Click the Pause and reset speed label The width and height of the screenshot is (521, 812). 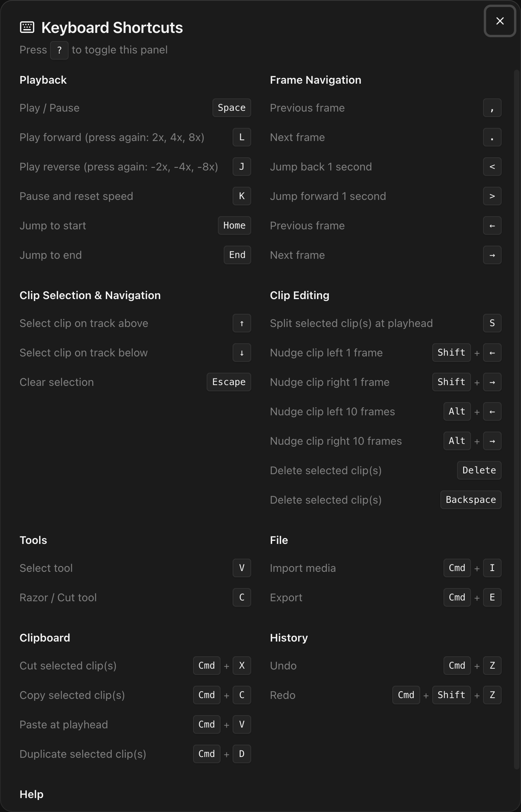[x=76, y=196]
